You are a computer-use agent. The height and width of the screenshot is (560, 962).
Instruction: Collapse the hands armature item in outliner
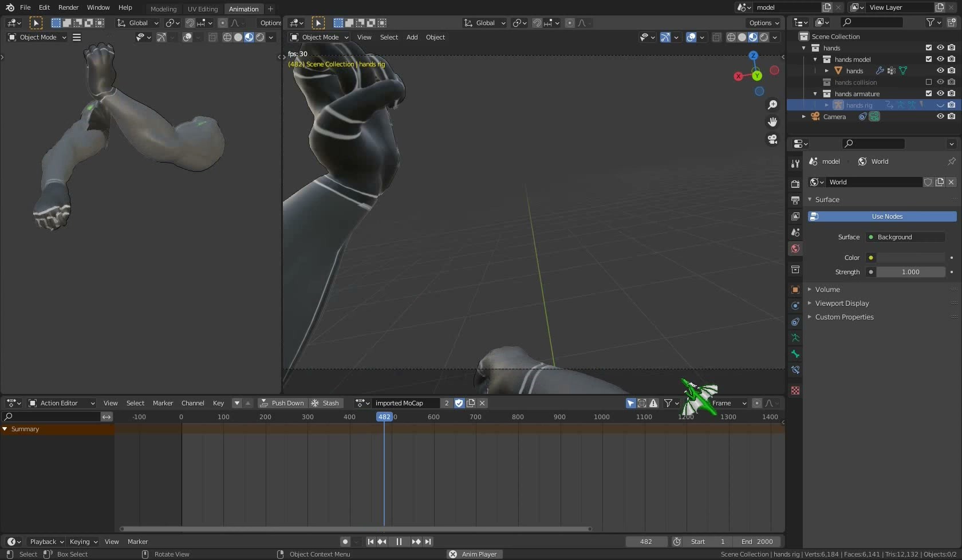(814, 93)
